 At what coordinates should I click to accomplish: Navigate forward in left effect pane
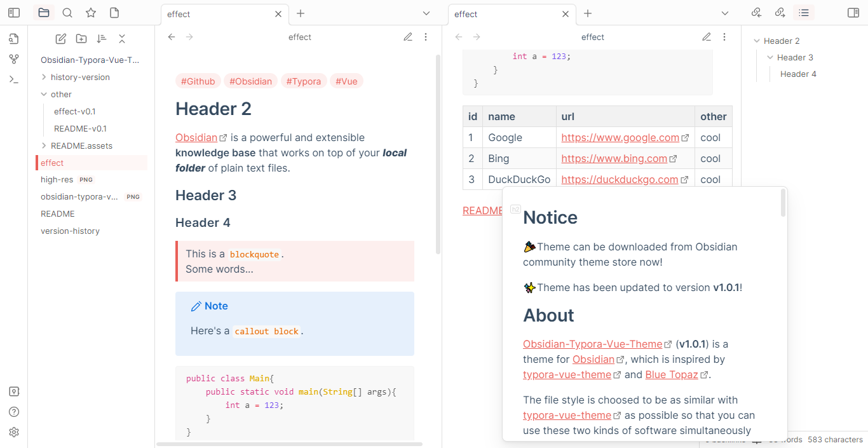(x=189, y=37)
